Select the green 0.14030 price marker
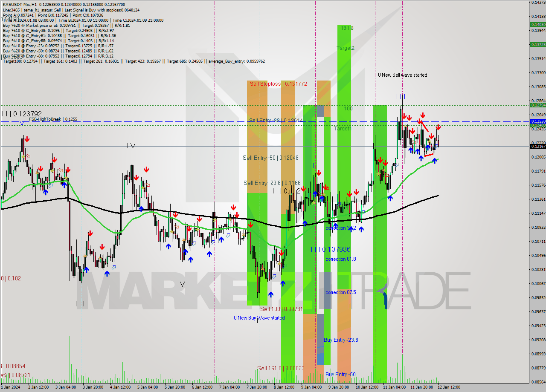546x392 pixels. point(537,25)
